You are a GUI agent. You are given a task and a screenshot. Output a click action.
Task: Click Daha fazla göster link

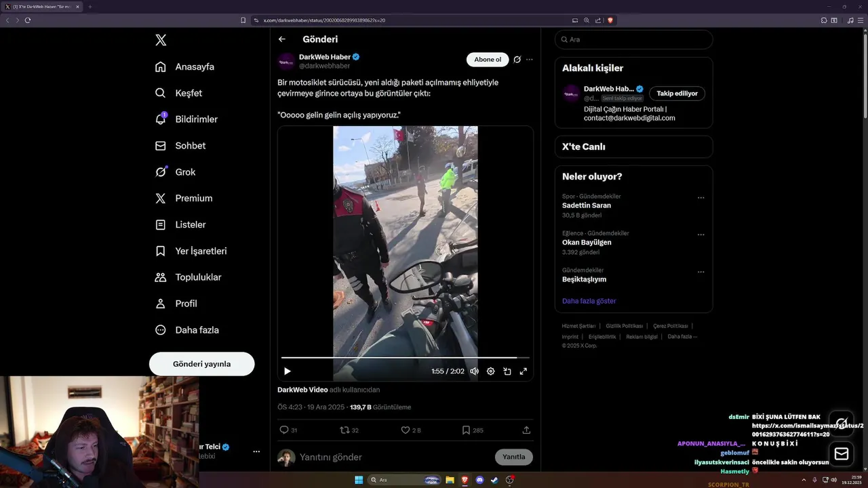(589, 301)
